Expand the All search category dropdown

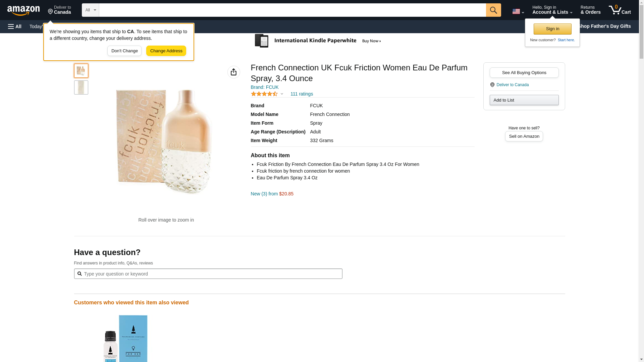pyautogui.click(x=90, y=10)
